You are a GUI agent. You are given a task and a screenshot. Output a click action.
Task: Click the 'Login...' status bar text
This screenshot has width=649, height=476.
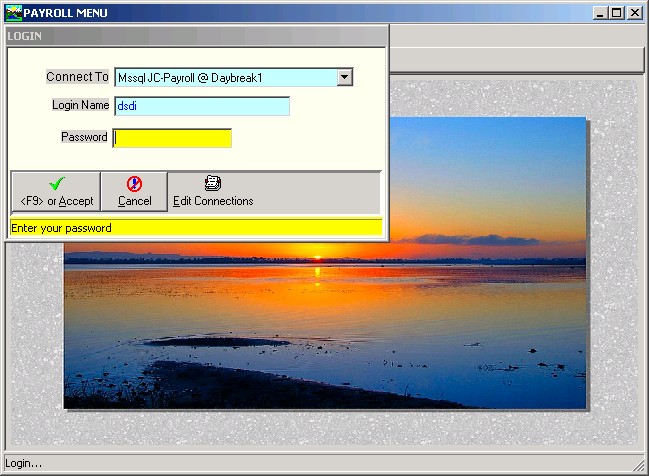coord(24,463)
